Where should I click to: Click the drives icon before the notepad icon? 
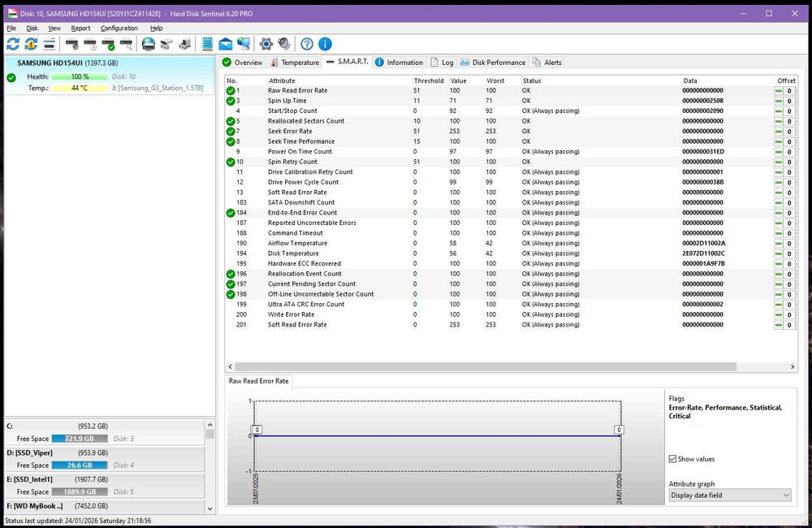[184, 44]
